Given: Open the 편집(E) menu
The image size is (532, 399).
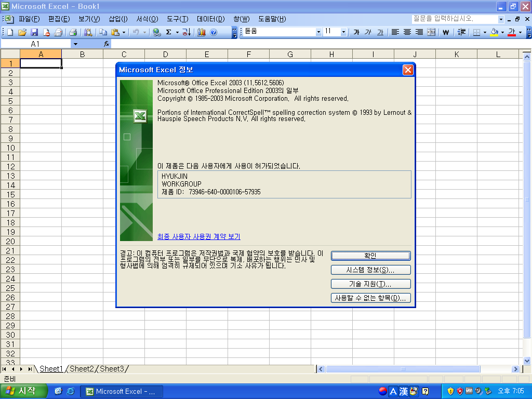Looking at the screenshot, I should click(59, 19).
